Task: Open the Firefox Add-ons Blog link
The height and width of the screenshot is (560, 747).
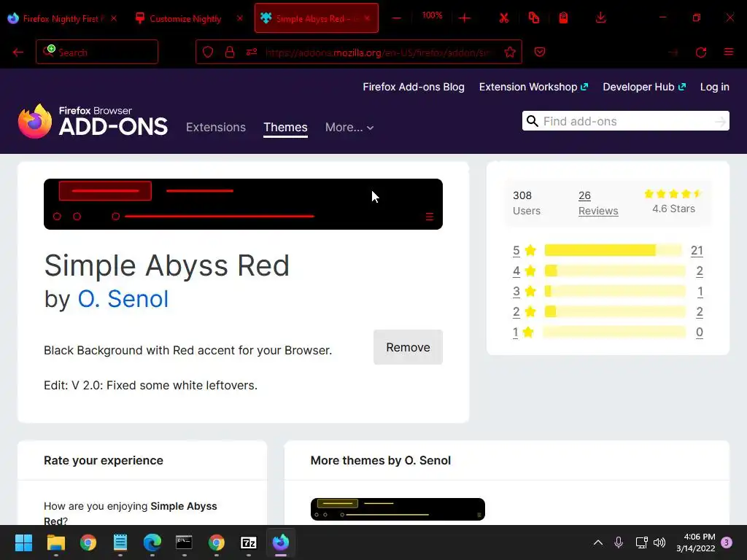Action: tap(414, 87)
